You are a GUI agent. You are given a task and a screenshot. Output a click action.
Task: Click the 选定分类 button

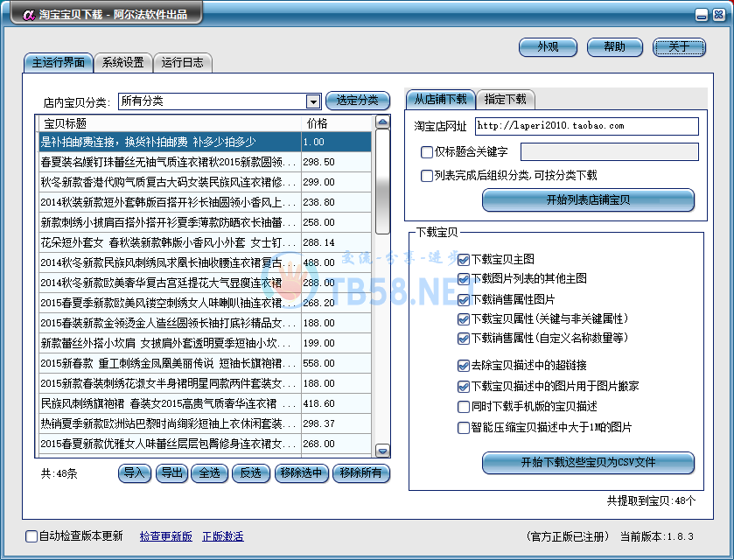[357, 101]
